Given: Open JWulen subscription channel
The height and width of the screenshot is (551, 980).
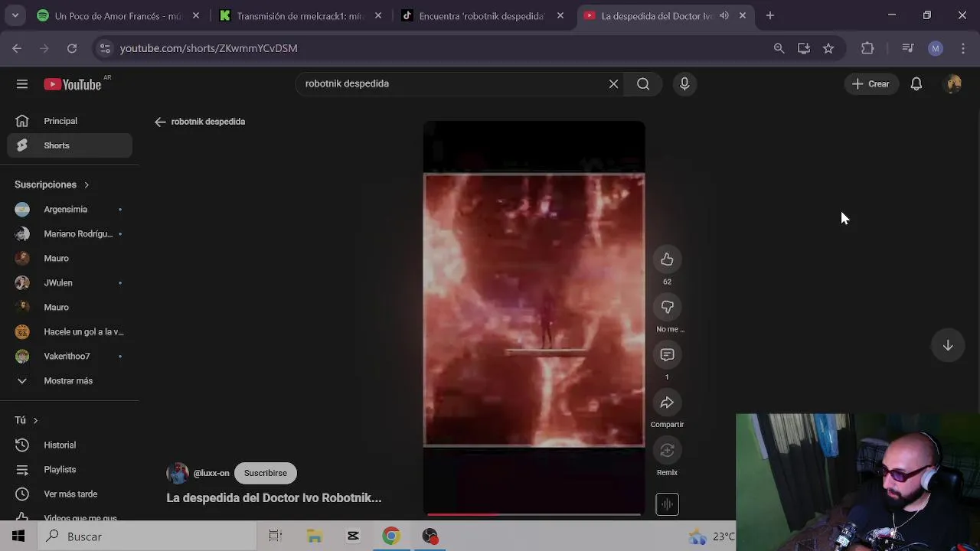Looking at the screenshot, I should click(x=70, y=283).
